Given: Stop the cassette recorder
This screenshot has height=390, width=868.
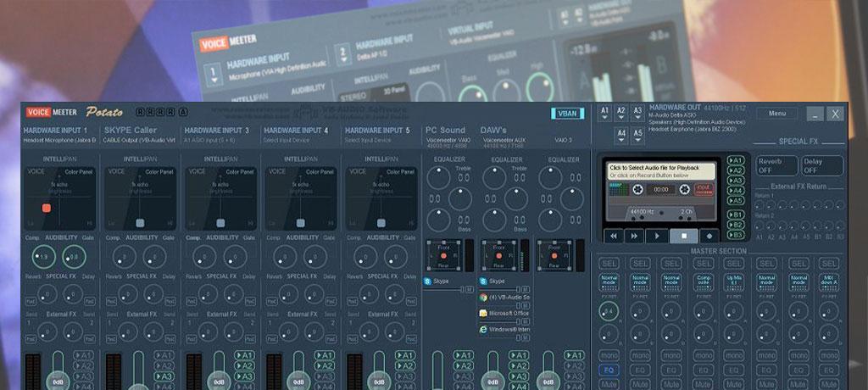Looking at the screenshot, I should pos(684,236).
